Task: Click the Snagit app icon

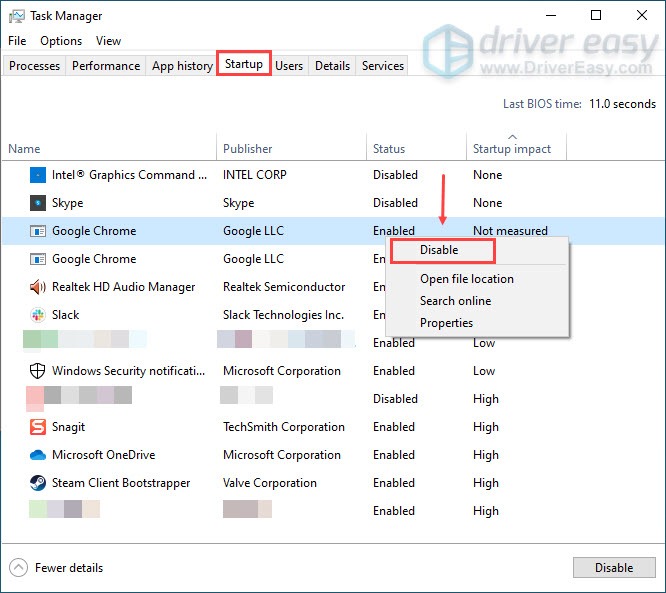Action: tap(38, 427)
